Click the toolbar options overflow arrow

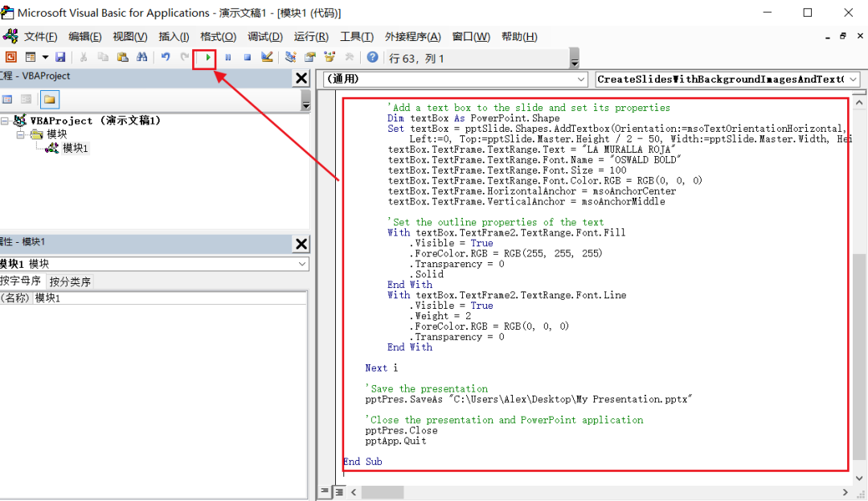575,59
